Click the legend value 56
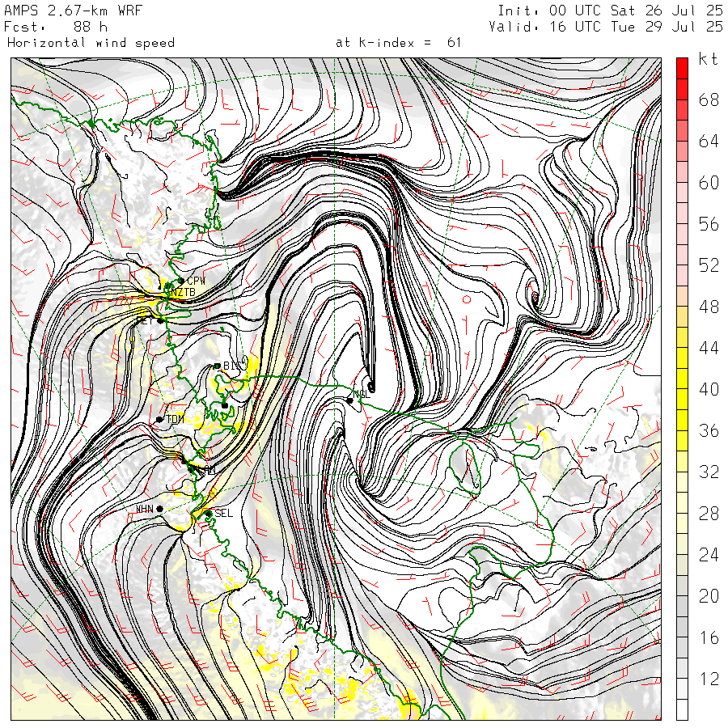 [x=709, y=224]
